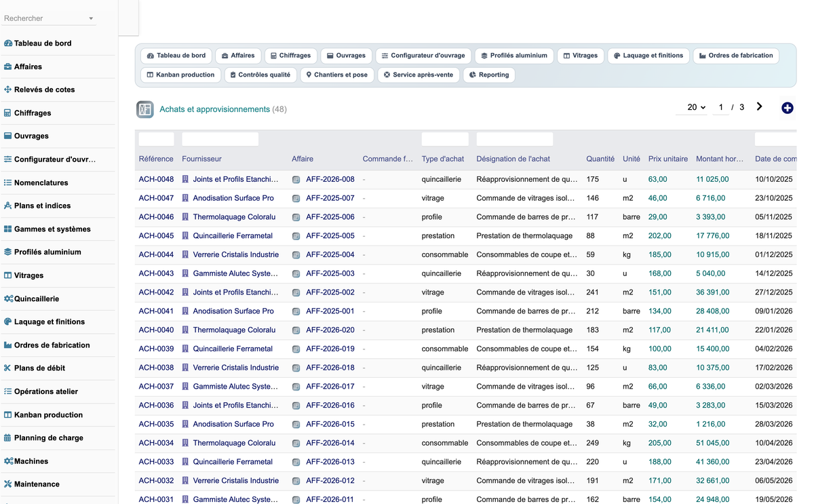Click the date 27/12/2025 cell
The height and width of the screenshot is (504, 814).
coord(773,292)
